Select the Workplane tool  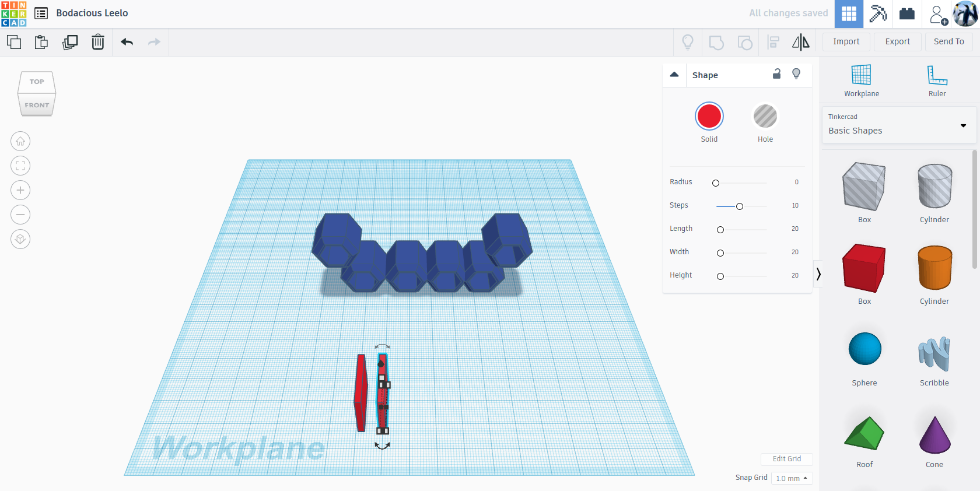[x=862, y=80]
